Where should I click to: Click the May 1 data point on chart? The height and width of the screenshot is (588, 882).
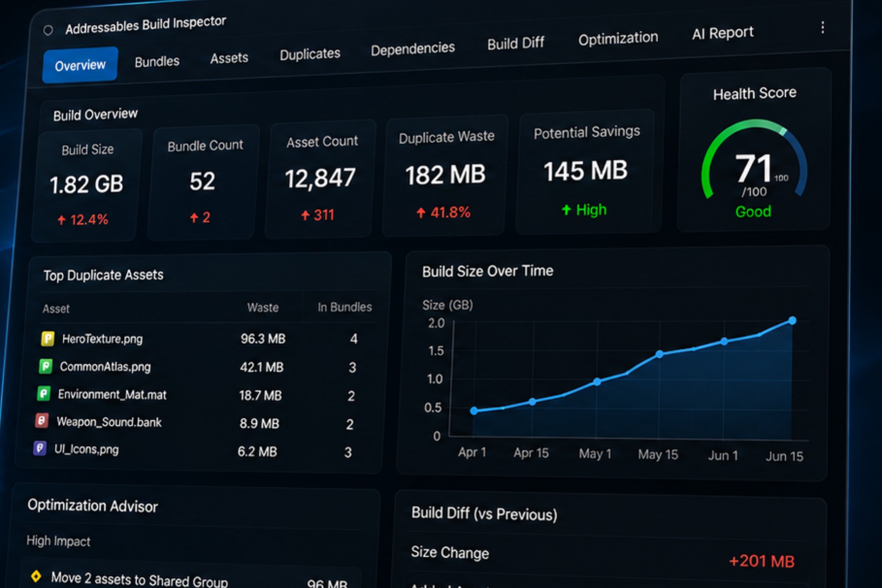click(x=597, y=382)
